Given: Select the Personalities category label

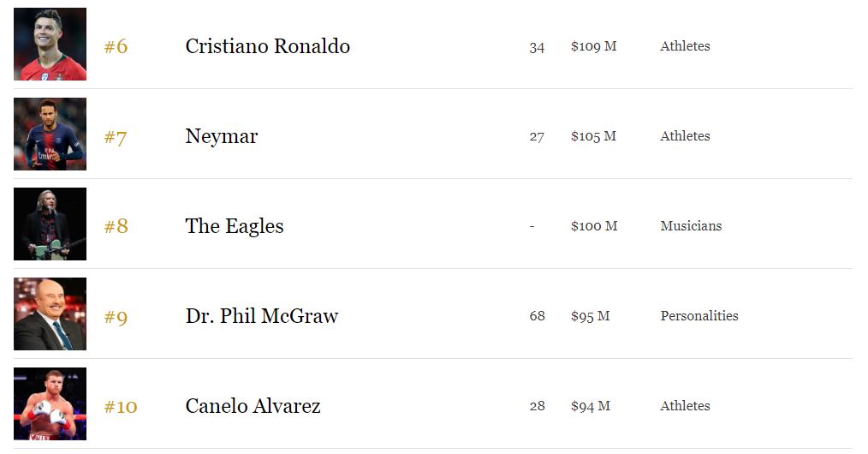Looking at the screenshot, I should coord(699,316).
